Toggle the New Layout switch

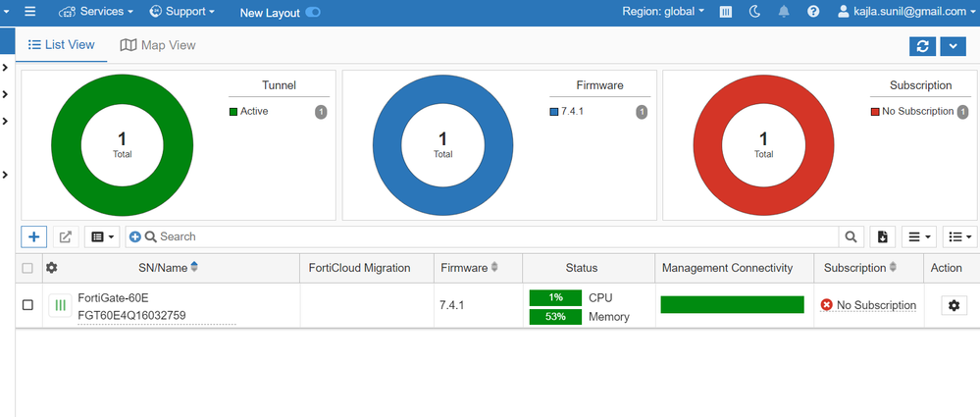point(313,13)
